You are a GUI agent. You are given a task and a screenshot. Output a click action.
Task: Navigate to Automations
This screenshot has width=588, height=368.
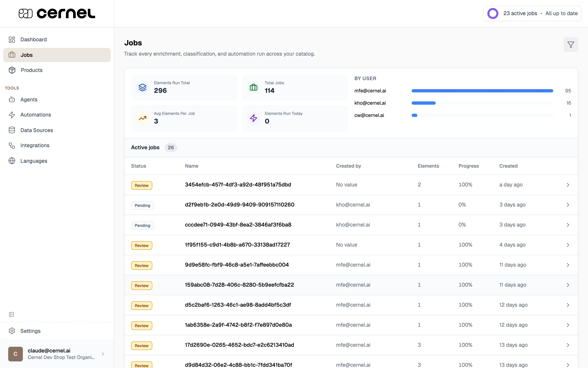pyautogui.click(x=57, y=115)
